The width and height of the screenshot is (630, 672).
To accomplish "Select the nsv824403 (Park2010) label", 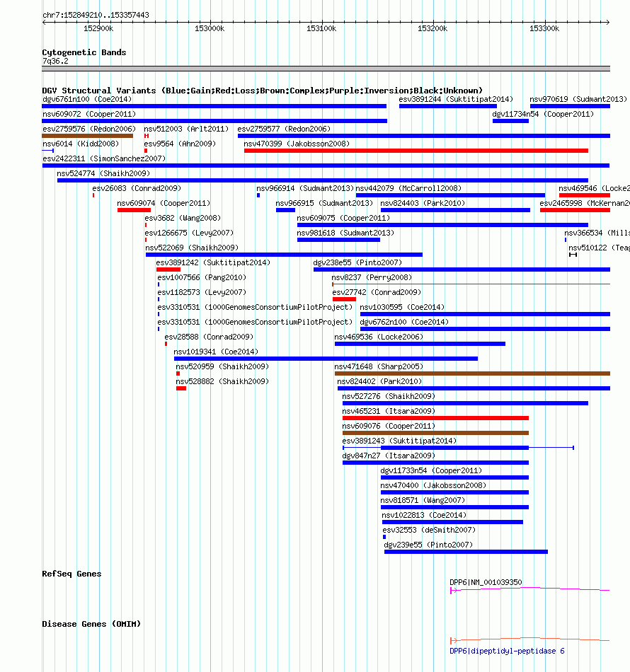I will [423, 203].
